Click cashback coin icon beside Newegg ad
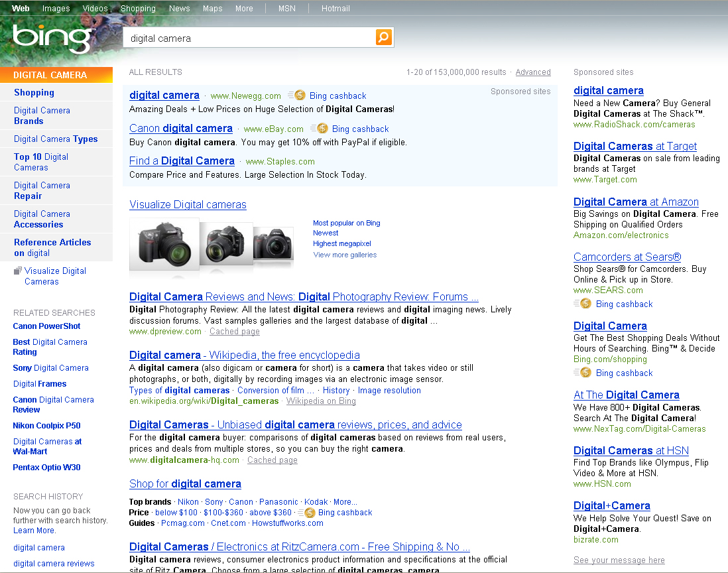Viewport: 728px width, 573px height. point(299,95)
